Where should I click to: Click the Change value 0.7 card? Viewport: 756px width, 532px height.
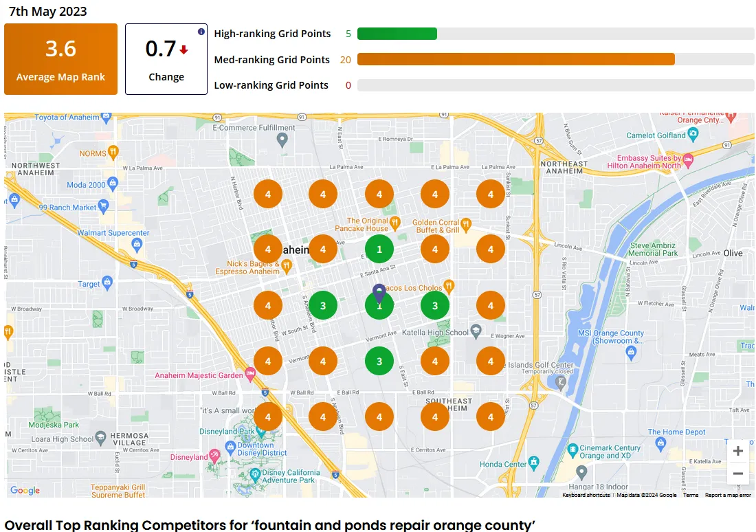(166, 59)
